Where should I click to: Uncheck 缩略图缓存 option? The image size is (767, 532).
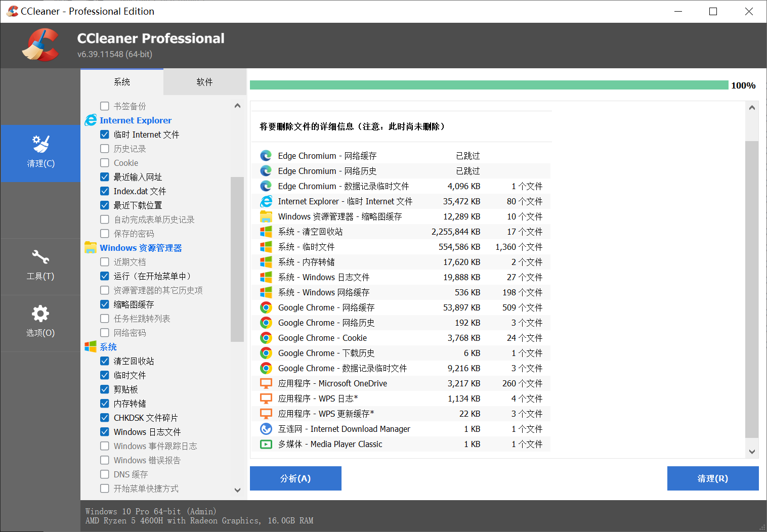pos(105,304)
